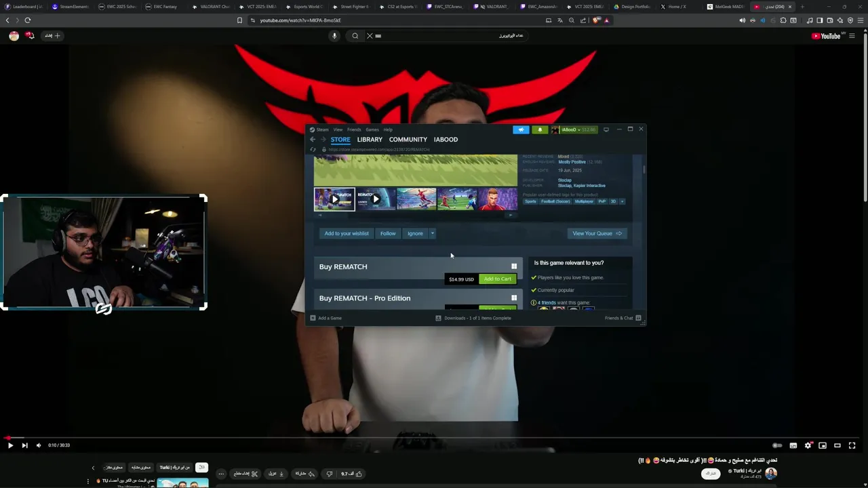
Task: Open the Turki channel avatar
Action: pyautogui.click(x=770, y=473)
